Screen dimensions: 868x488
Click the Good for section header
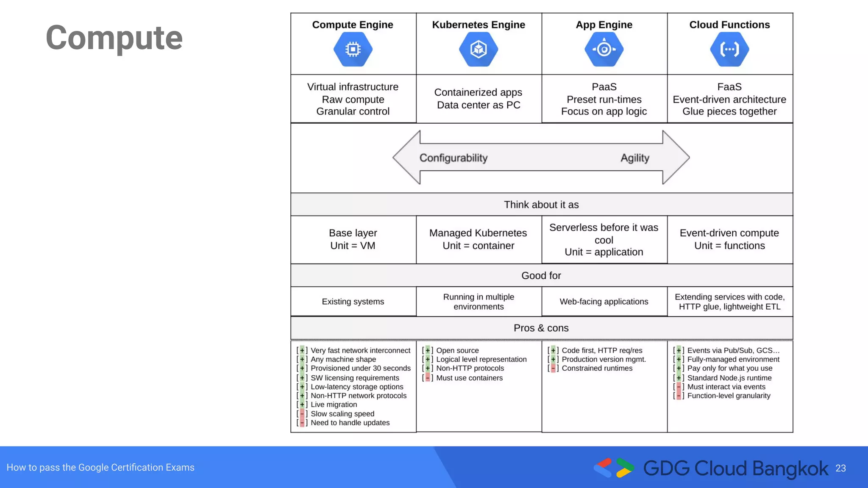pyautogui.click(x=541, y=276)
